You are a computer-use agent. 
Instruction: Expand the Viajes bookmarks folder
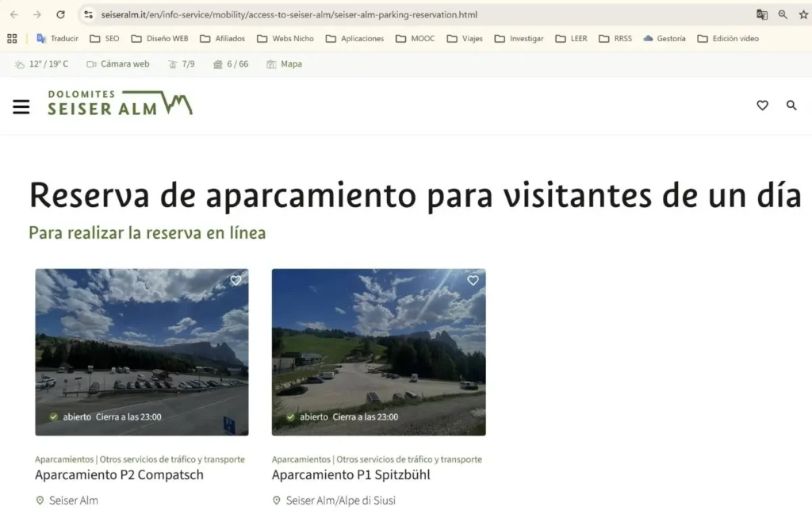(x=465, y=38)
